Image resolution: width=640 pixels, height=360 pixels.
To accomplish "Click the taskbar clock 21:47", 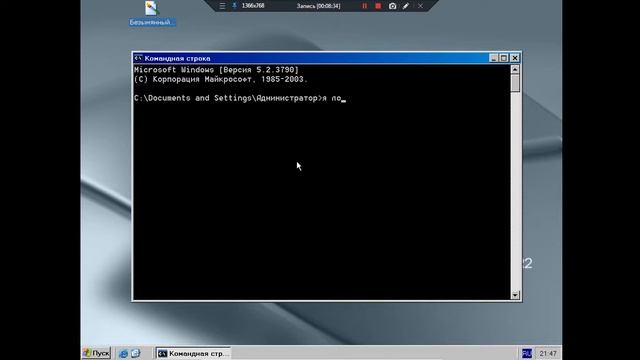I will (x=548, y=353).
